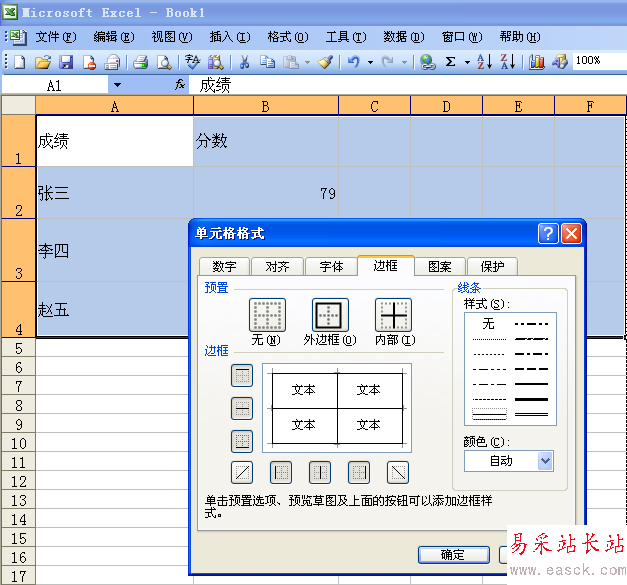Click cell containing 张三
The image size is (627, 585).
pyautogui.click(x=115, y=193)
